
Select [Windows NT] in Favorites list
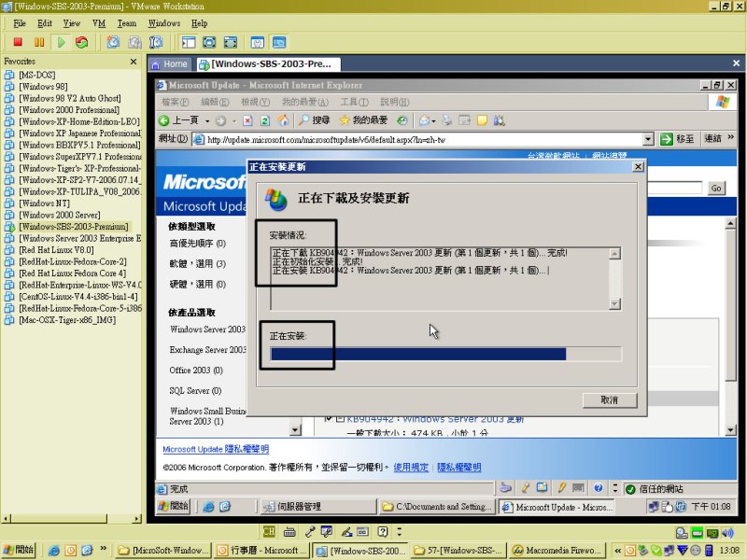[44, 203]
